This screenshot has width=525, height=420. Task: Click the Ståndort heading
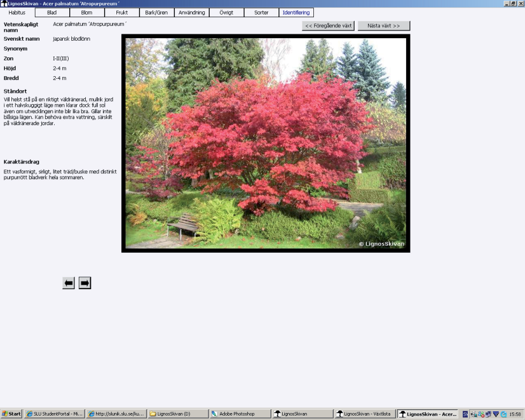point(15,91)
